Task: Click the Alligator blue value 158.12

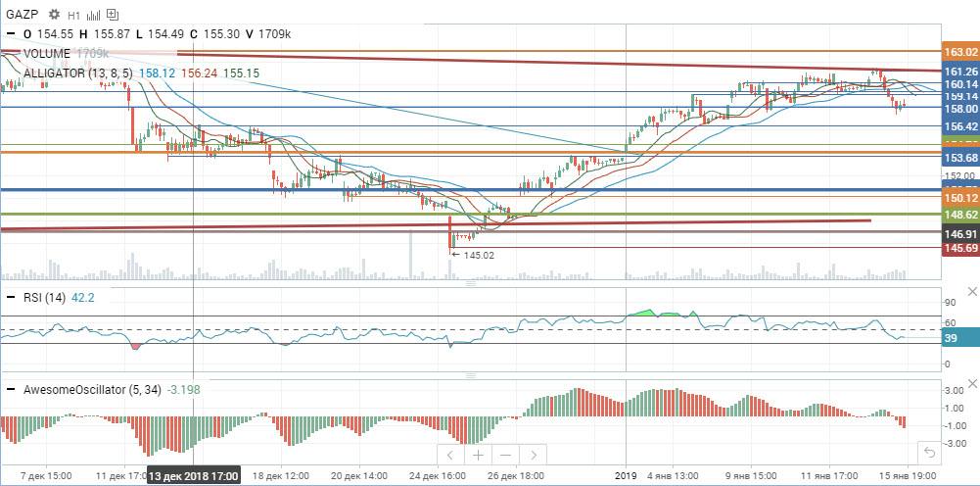Action: click(158, 73)
